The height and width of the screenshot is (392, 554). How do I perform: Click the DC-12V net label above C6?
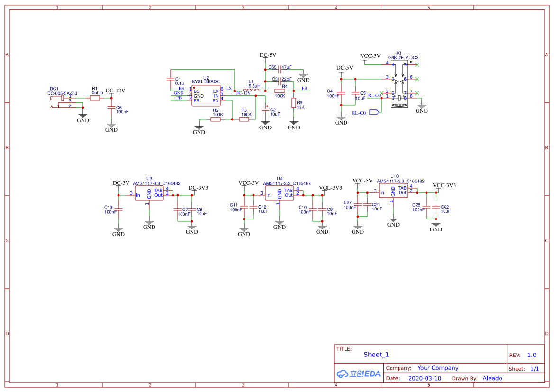[x=116, y=91]
